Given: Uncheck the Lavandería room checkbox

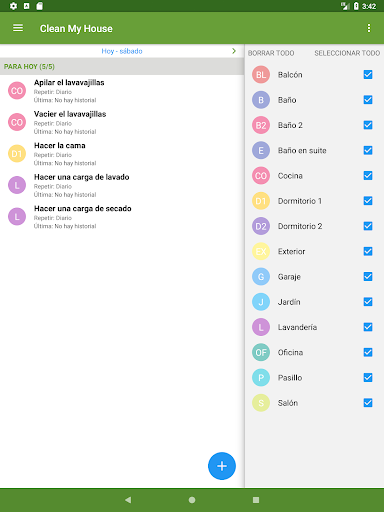Looking at the screenshot, I should (368, 327).
